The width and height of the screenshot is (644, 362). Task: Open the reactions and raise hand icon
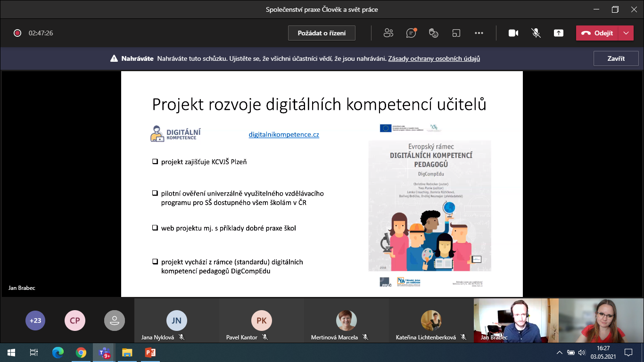pyautogui.click(x=434, y=33)
